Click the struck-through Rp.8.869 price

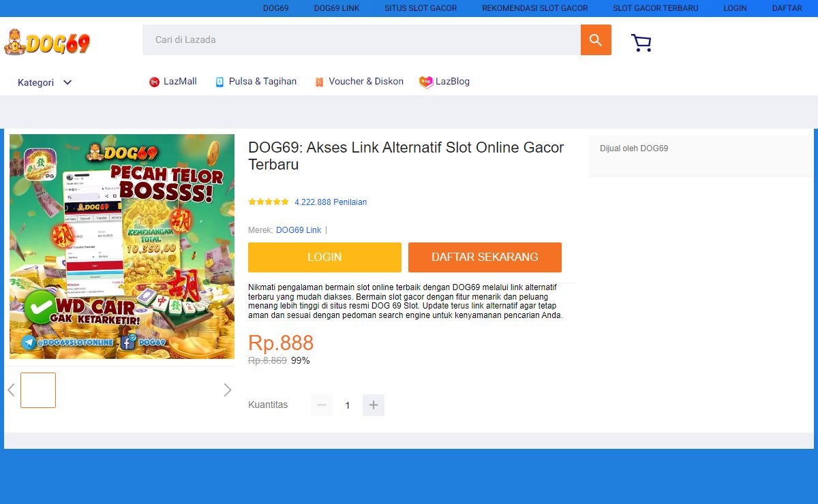267,360
